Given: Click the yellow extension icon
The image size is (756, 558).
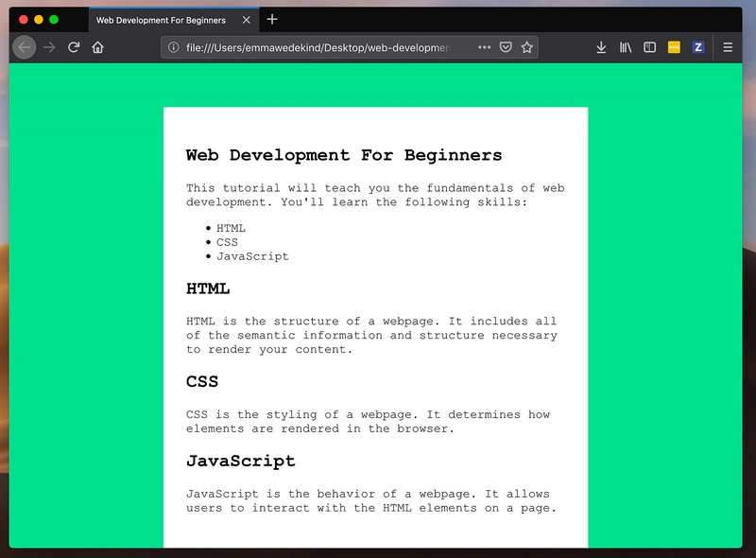Looking at the screenshot, I should pos(674,47).
